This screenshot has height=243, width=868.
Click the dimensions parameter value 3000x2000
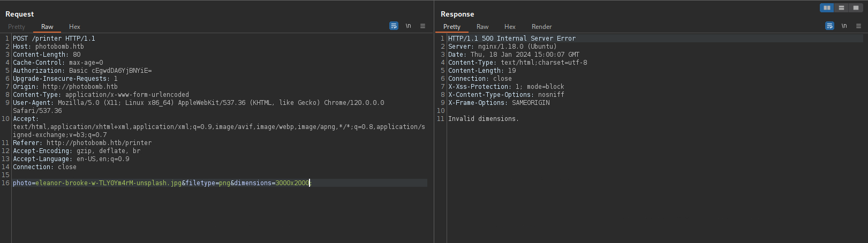(292, 183)
